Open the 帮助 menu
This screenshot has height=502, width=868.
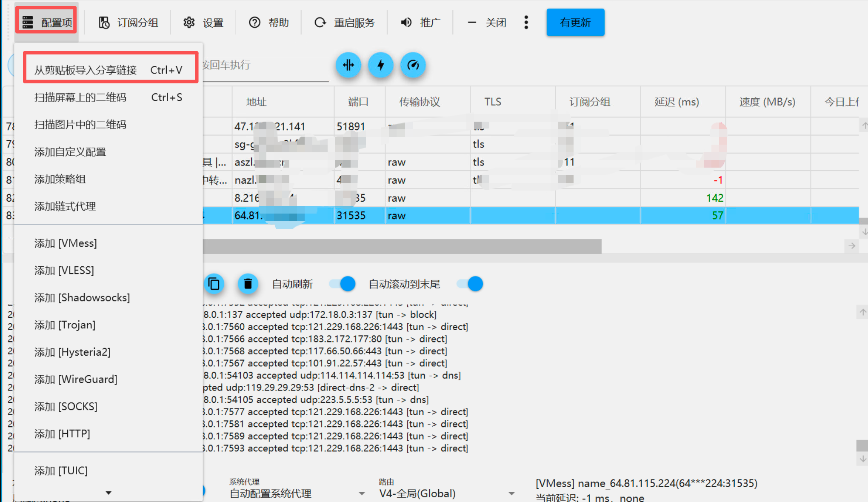(x=269, y=23)
